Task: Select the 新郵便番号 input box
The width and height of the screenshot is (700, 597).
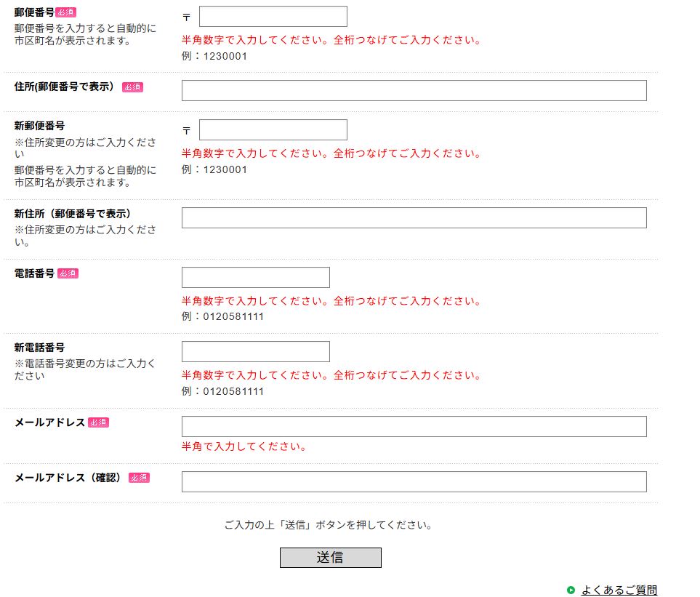Action: pos(273,130)
